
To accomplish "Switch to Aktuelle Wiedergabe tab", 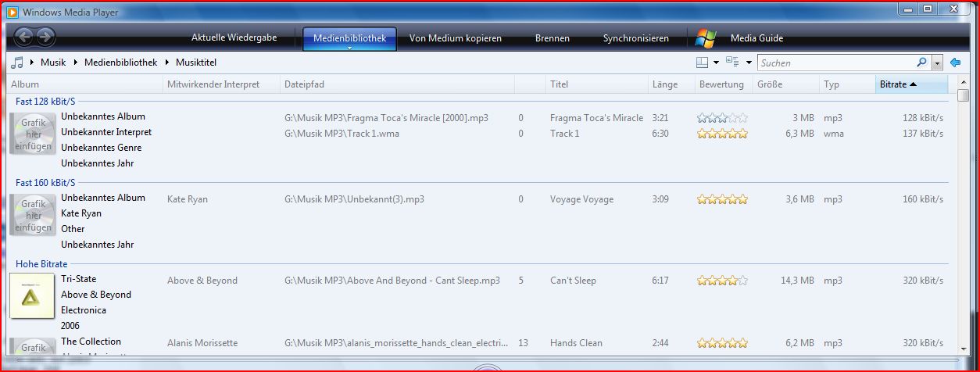I will click(234, 38).
